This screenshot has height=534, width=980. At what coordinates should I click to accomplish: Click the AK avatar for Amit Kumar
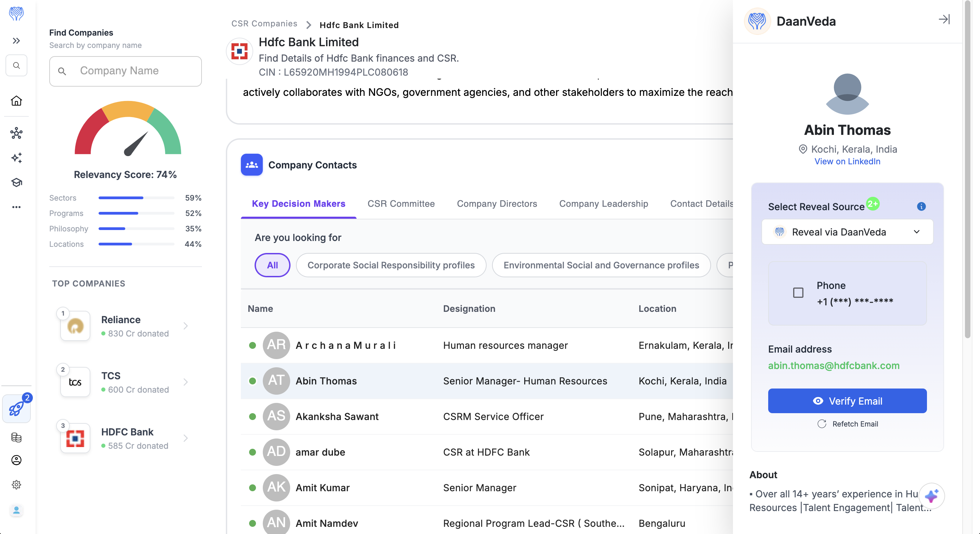point(276,487)
